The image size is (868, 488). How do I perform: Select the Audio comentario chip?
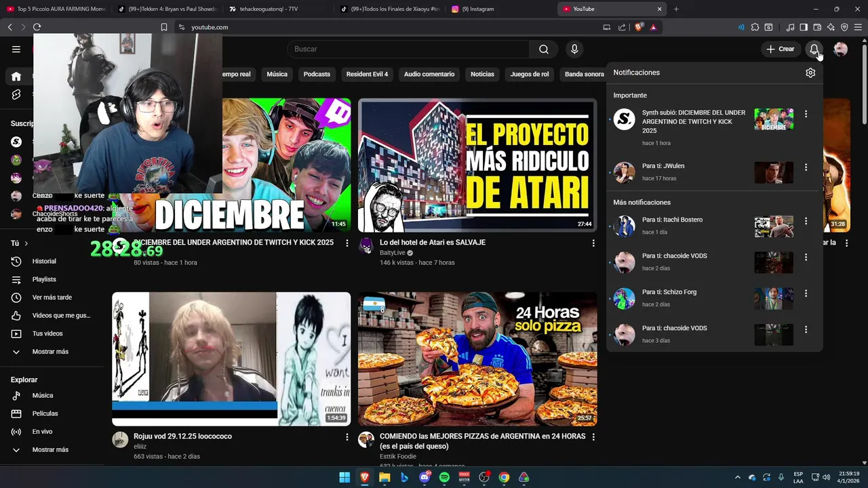(429, 74)
